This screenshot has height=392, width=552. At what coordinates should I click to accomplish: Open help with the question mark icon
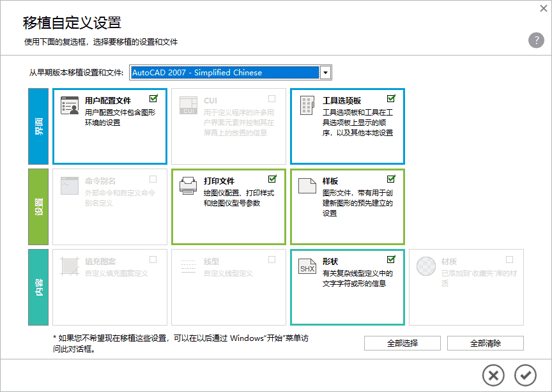point(536,40)
